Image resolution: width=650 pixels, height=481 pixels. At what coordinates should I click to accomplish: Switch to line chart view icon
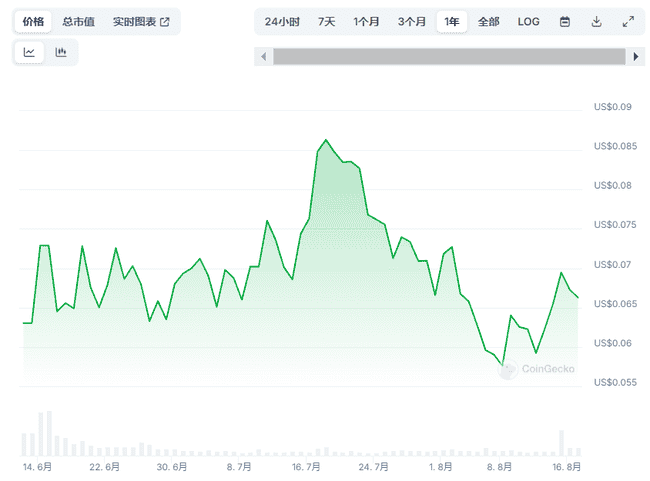(30, 52)
